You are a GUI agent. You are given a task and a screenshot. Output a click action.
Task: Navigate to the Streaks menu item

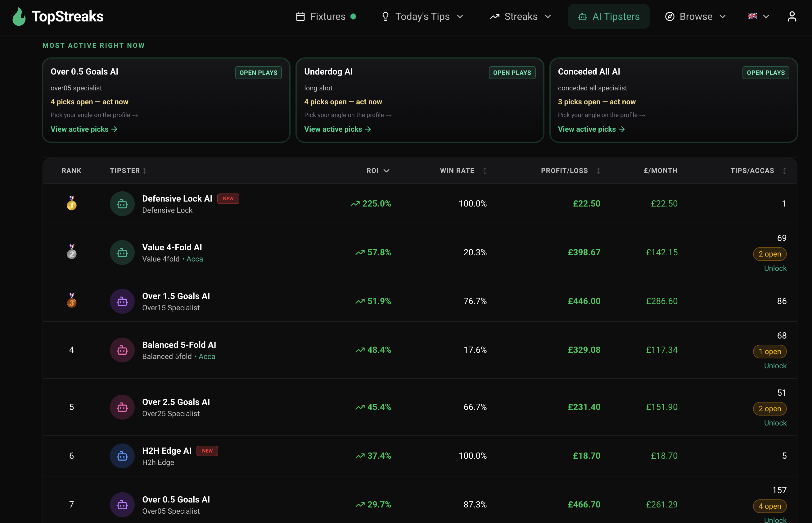[x=521, y=16]
